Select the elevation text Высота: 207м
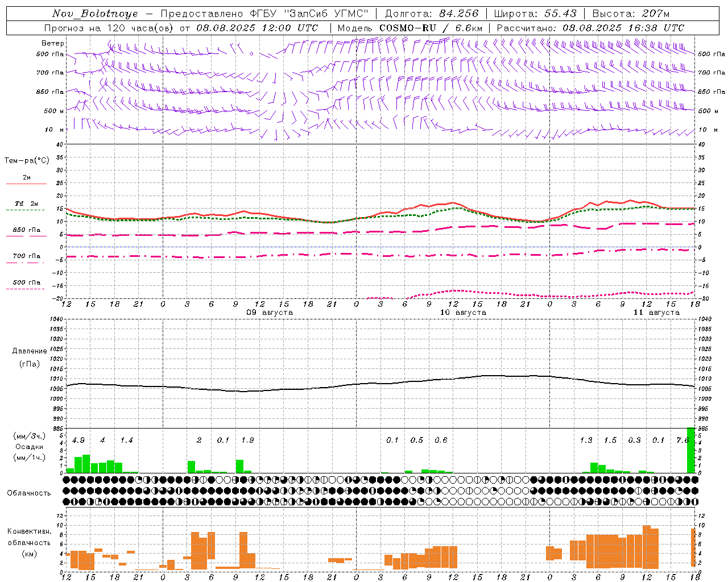This screenshot has width=728, height=582. pos(631,14)
